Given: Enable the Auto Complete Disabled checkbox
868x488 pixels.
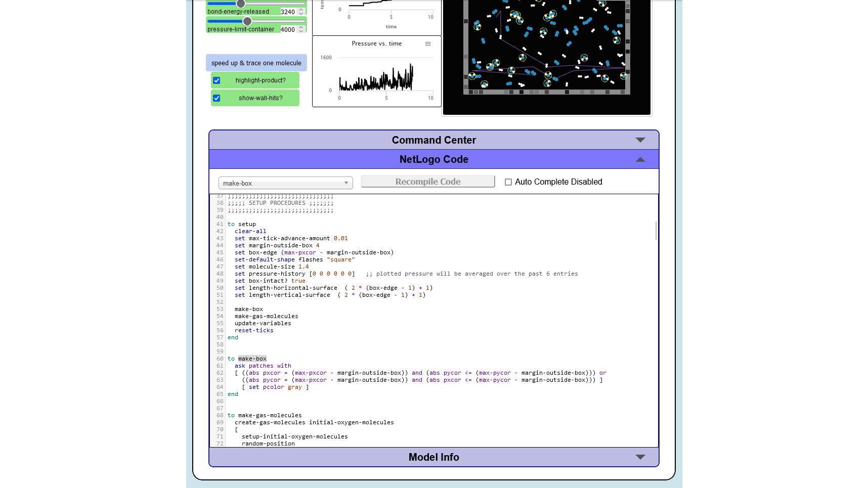Looking at the screenshot, I should [508, 182].
